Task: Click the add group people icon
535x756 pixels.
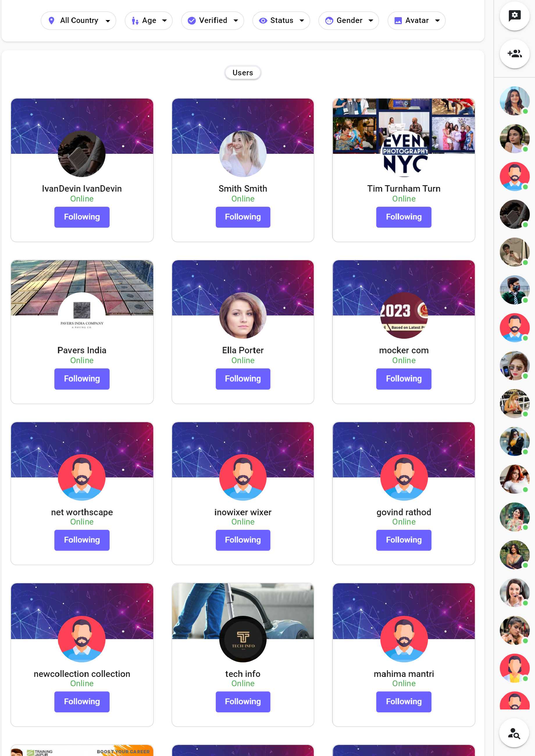Action: click(x=514, y=54)
